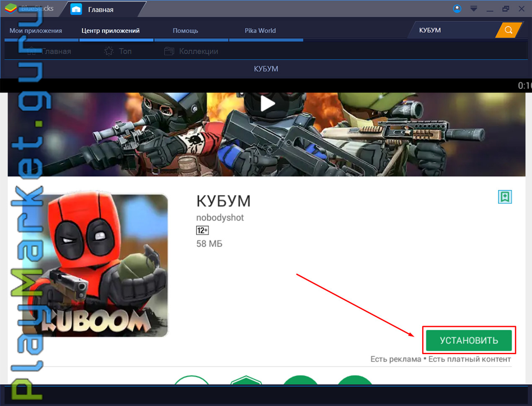Open the Мои приложения tab

tap(36, 31)
